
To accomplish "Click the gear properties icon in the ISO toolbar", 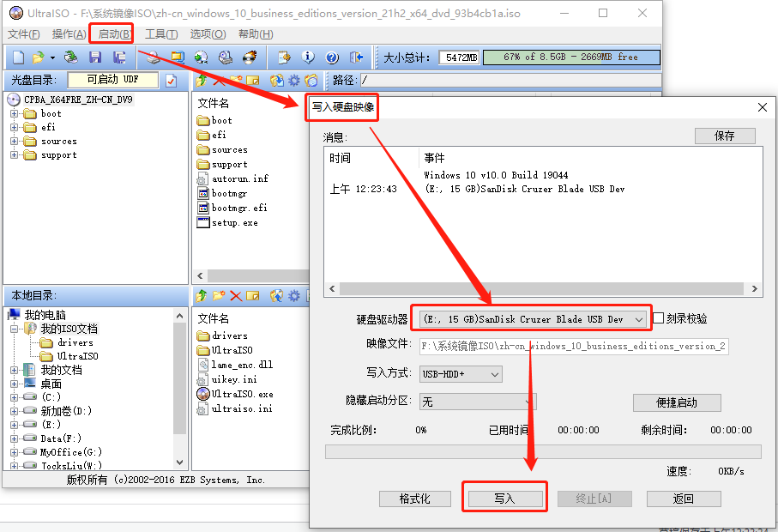I will point(294,81).
